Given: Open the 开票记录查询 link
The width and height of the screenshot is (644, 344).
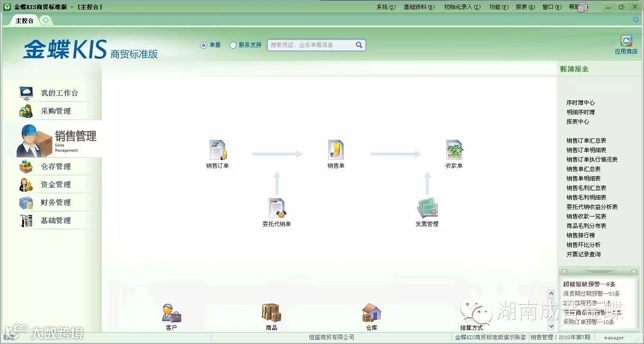Looking at the screenshot, I should 583,254.
